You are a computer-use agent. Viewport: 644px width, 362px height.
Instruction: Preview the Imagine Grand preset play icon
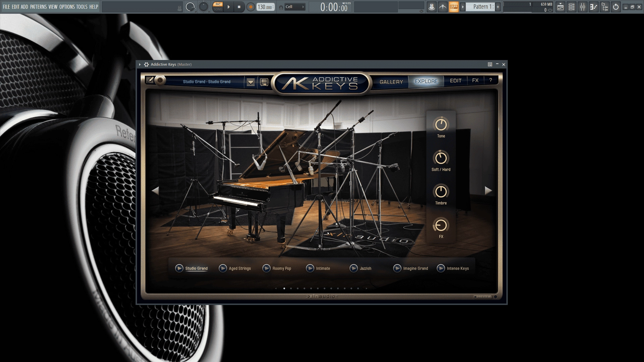(397, 268)
